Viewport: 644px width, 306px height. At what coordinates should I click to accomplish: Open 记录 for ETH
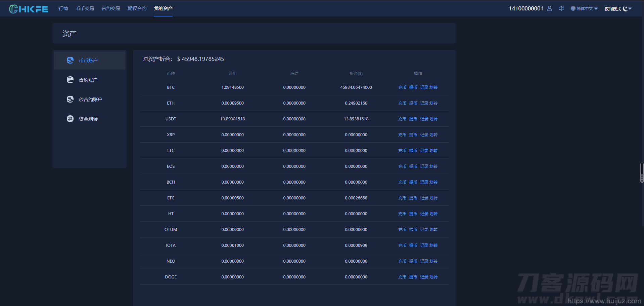tap(424, 103)
